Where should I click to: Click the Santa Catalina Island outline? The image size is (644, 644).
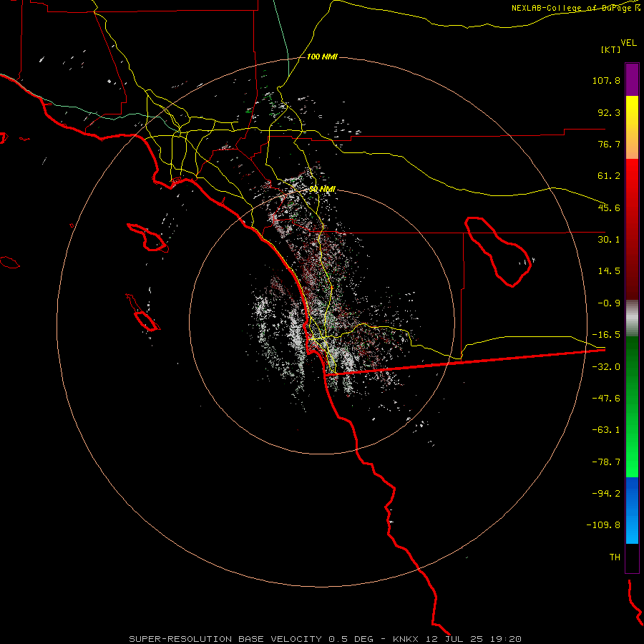coord(148,238)
